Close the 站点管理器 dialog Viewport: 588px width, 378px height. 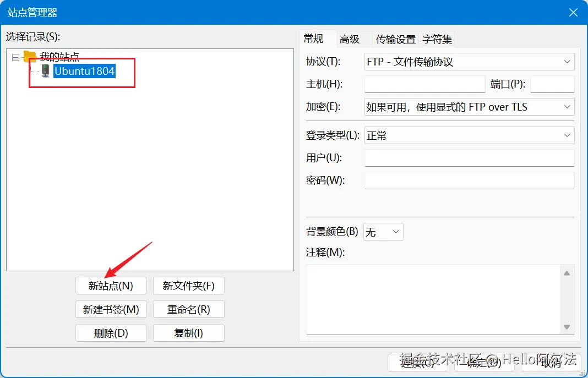pos(573,12)
